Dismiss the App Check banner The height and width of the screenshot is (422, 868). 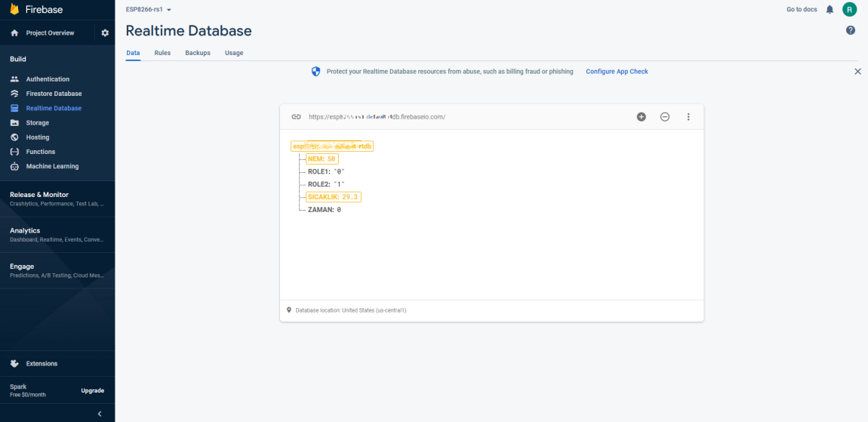[857, 72]
